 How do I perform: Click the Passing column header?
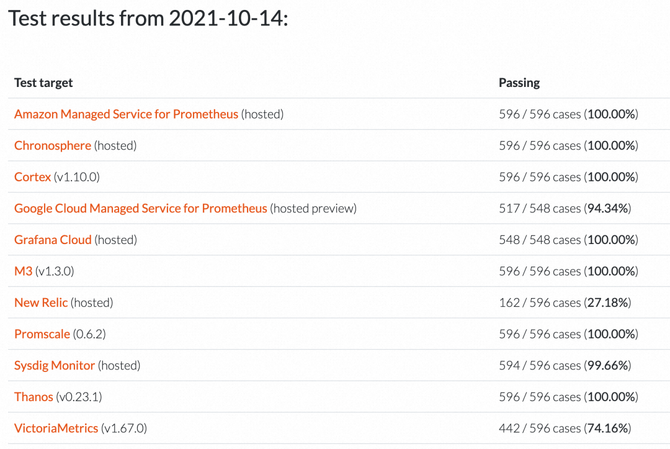tap(519, 82)
